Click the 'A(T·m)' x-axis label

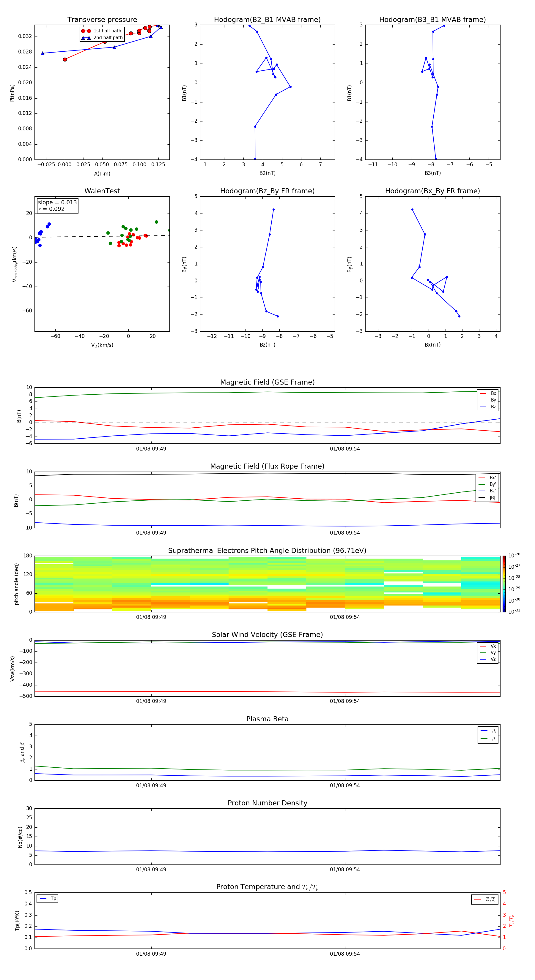tap(102, 173)
